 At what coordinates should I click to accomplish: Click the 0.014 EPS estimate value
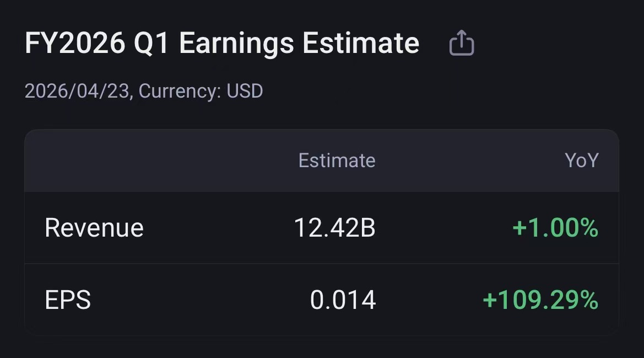pos(343,300)
